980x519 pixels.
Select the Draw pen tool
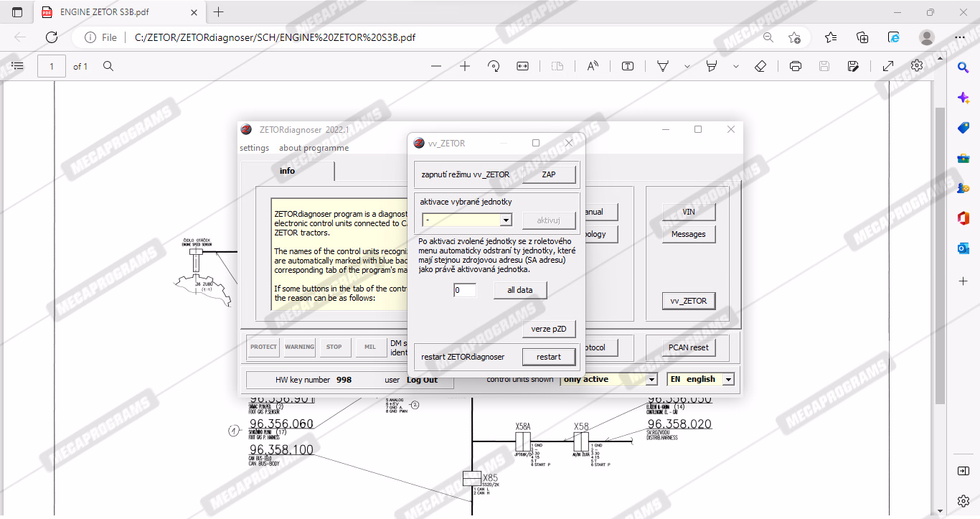pyautogui.click(x=663, y=66)
